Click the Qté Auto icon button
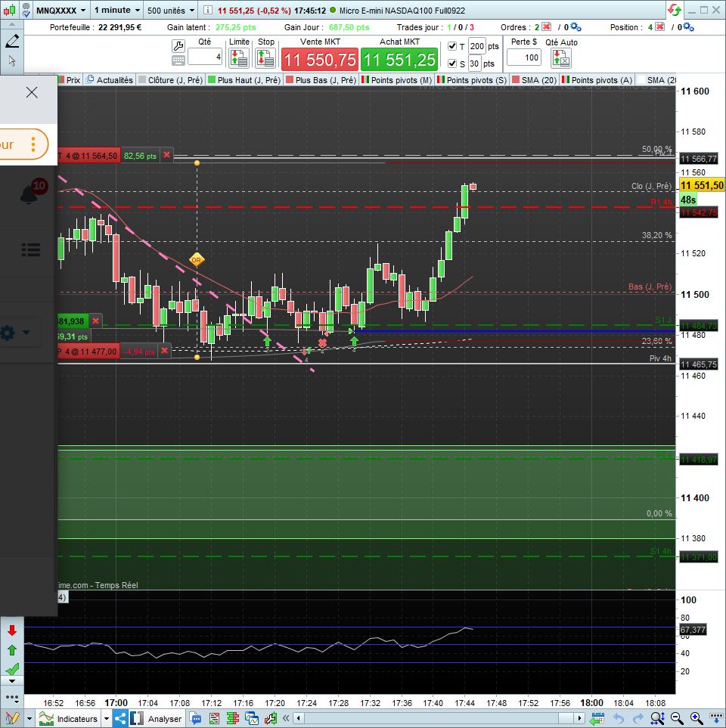The image size is (726, 728). (x=561, y=58)
